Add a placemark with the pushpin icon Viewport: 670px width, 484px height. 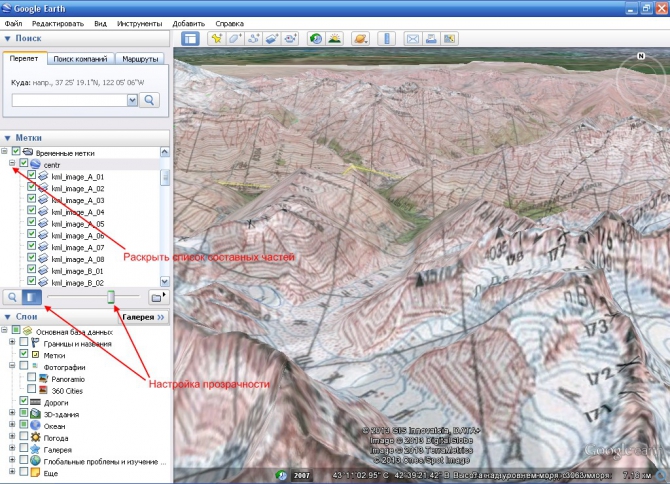point(217,39)
